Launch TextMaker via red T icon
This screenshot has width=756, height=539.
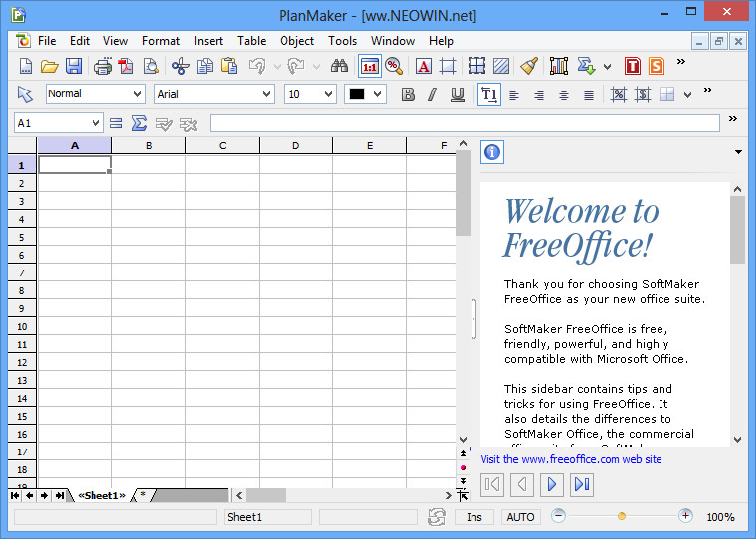632,66
